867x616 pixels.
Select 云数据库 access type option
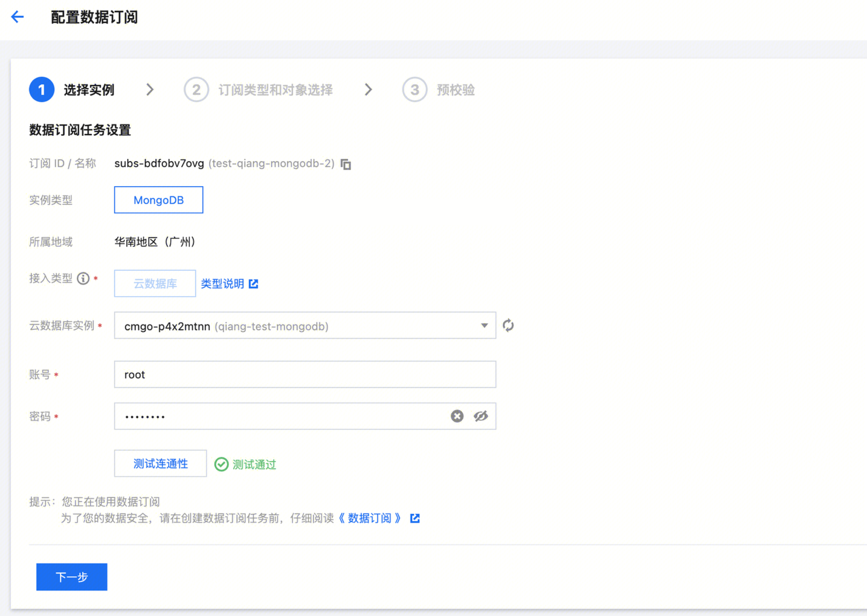tap(155, 284)
